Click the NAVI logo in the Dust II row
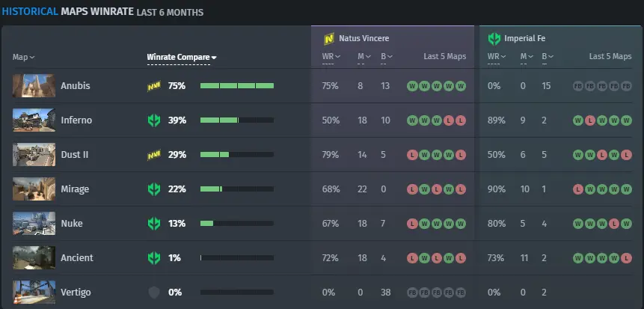 point(154,155)
